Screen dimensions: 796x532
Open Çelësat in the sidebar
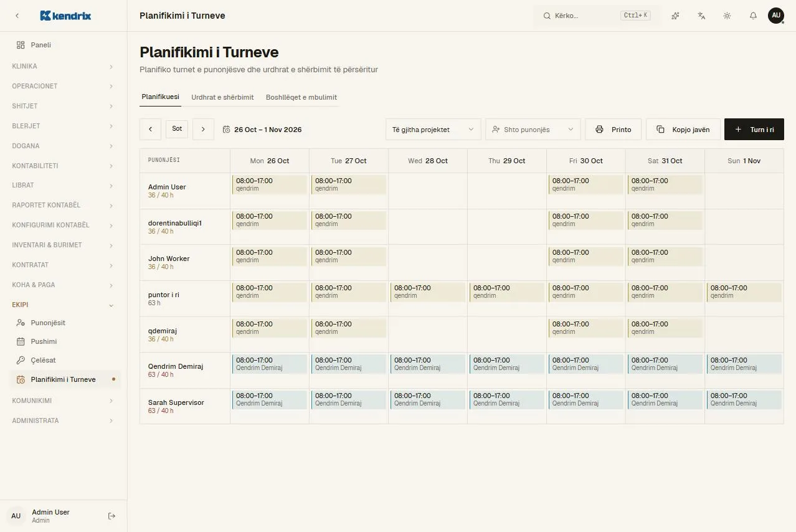64,360
